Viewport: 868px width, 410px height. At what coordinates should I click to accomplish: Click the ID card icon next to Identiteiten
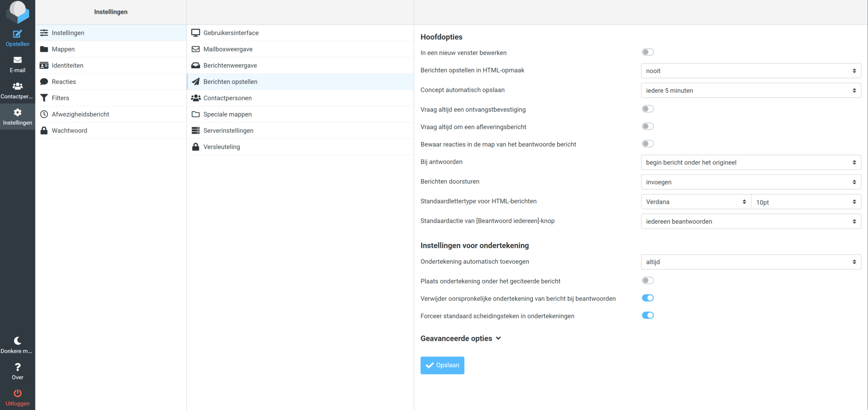[44, 65]
